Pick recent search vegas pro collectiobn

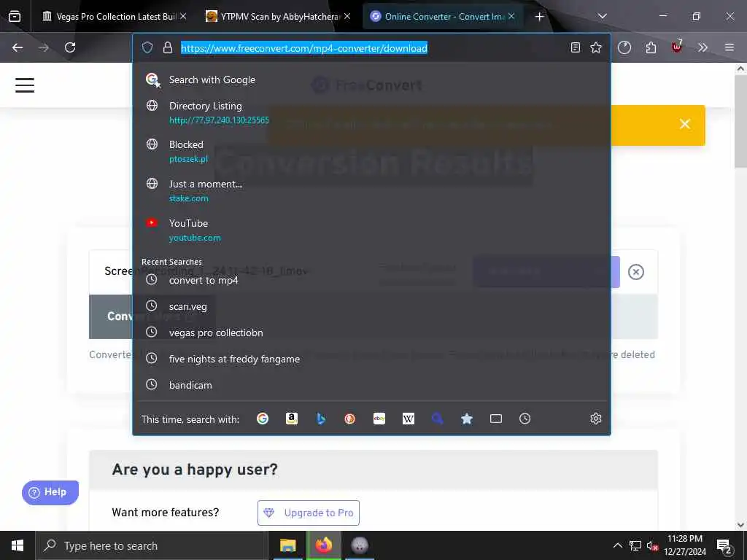[x=371, y=332]
